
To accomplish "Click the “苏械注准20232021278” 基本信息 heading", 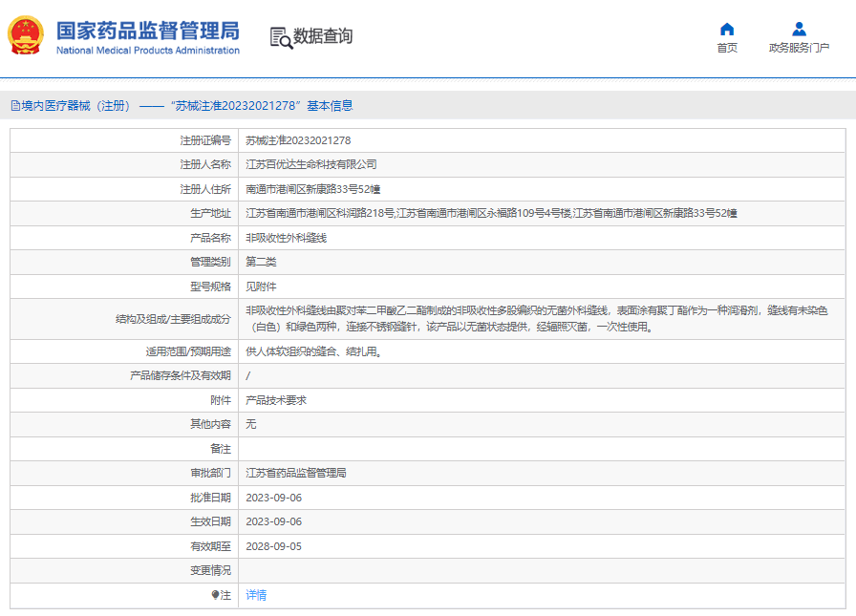I will [261, 106].
